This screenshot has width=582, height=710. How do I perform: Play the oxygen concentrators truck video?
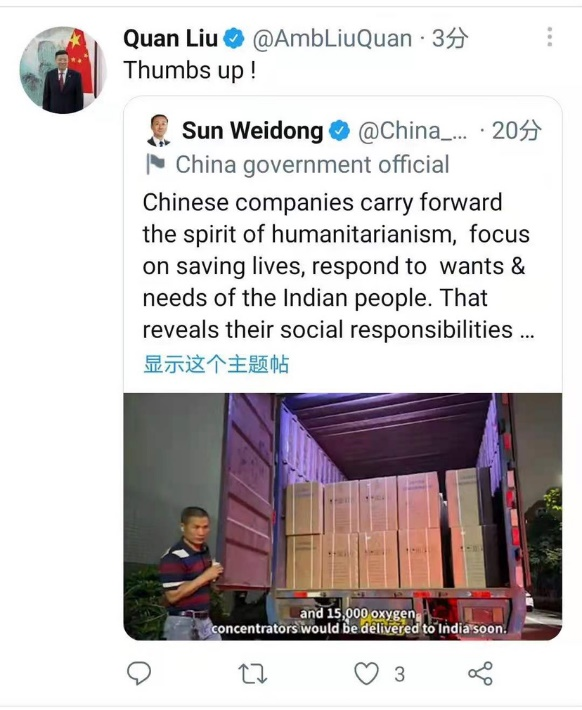[343, 516]
